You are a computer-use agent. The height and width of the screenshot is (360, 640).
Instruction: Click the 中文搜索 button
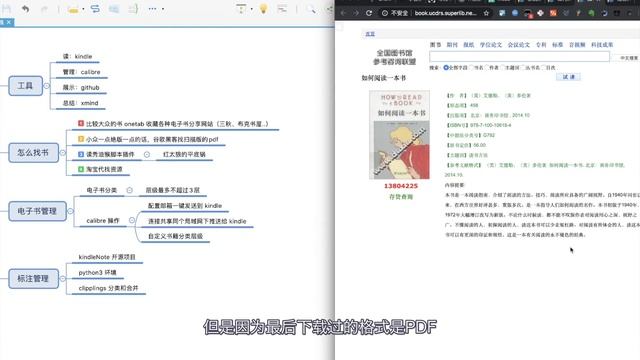tap(628, 58)
